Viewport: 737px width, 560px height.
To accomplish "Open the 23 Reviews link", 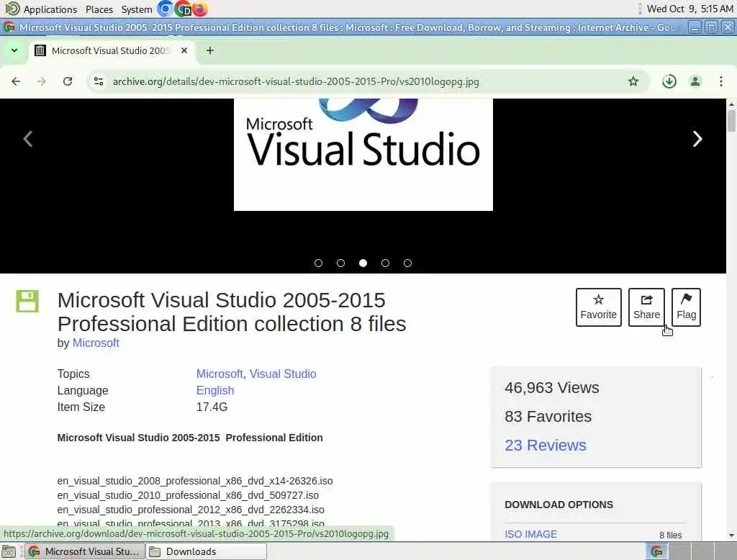I will [546, 445].
